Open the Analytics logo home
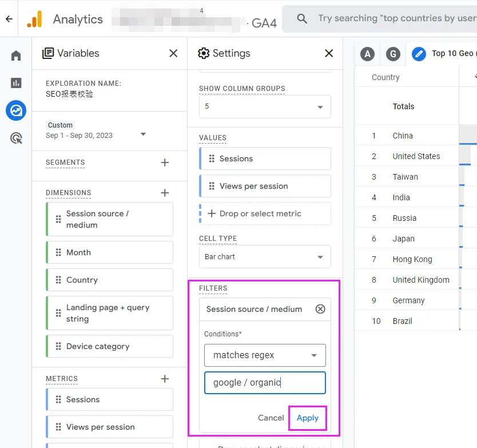Image resolution: width=477 pixels, height=448 pixels. tap(34, 19)
